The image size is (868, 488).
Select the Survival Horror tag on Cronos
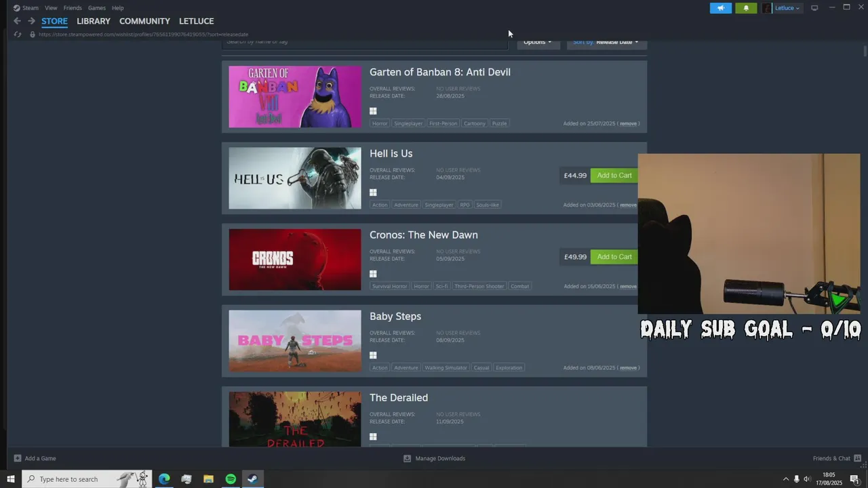point(390,286)
